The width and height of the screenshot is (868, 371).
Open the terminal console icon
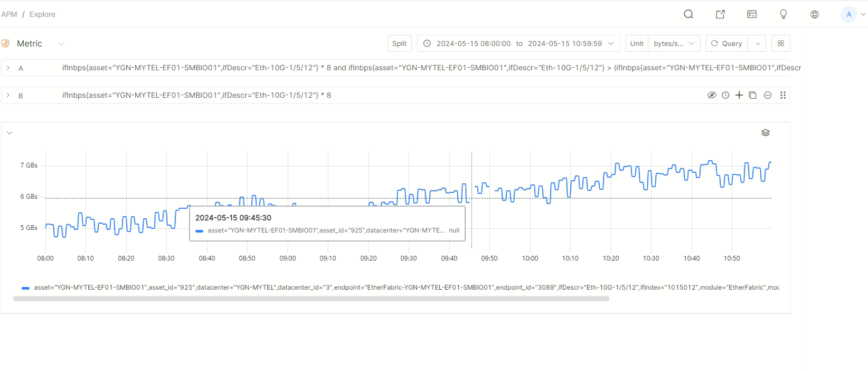[752, 14]
